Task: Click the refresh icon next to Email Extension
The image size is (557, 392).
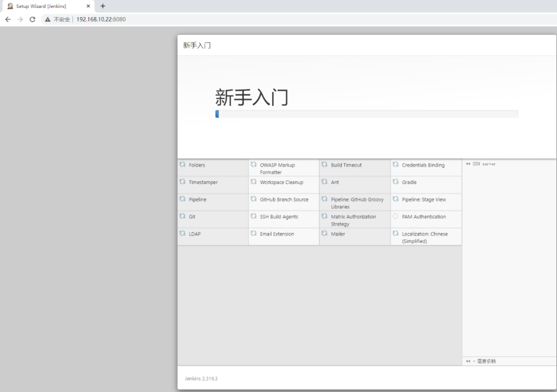Action: (254, 233)
